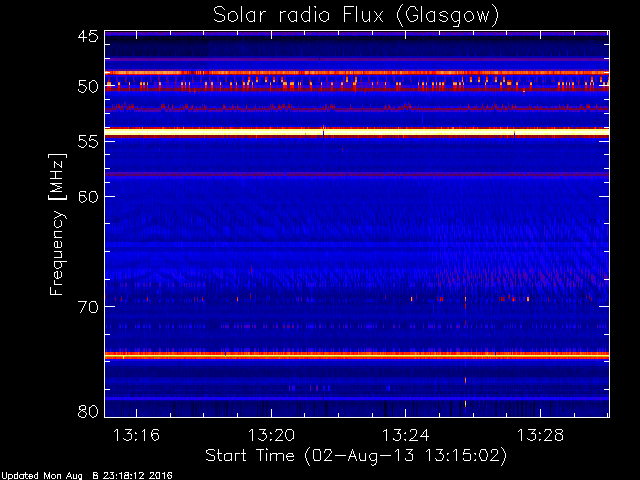Screen dimensions: 640x480
Task: Click the frequency tick label 45
Action: pyautogui.click(x=88, y=36)
